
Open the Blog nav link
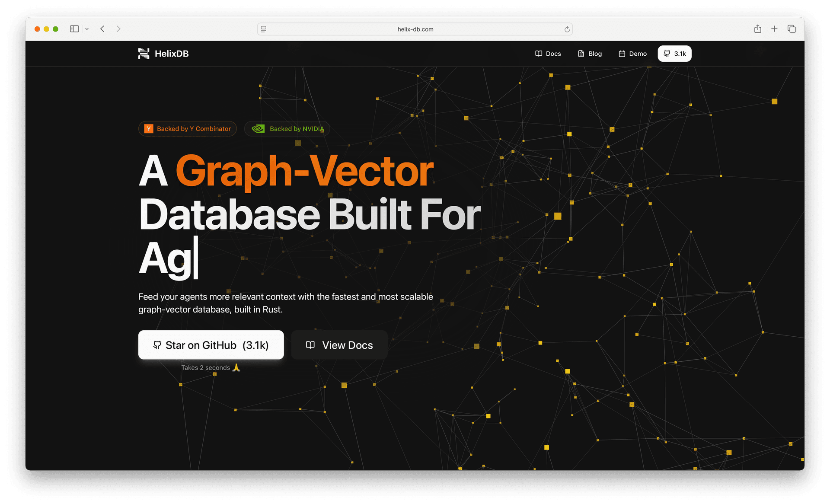[x=590, y=54]
